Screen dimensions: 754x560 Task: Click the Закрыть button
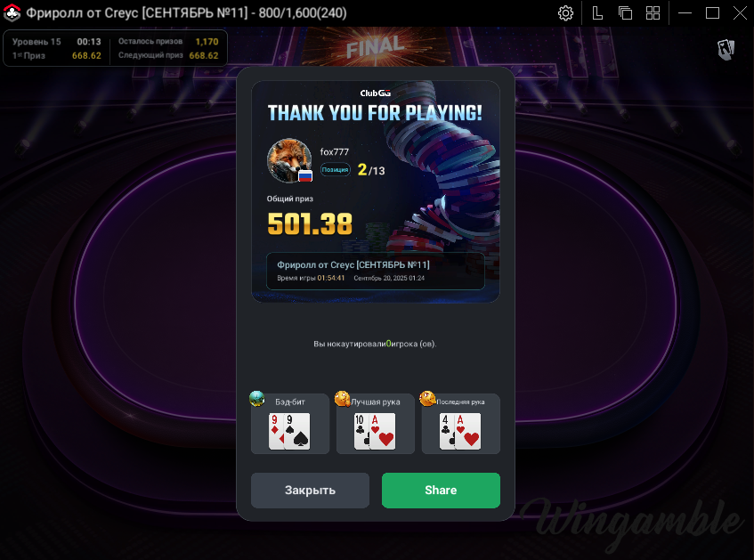pos(310,491)
